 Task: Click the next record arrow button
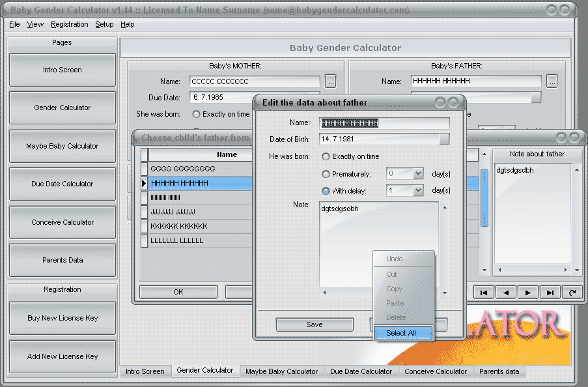[527, 293]
